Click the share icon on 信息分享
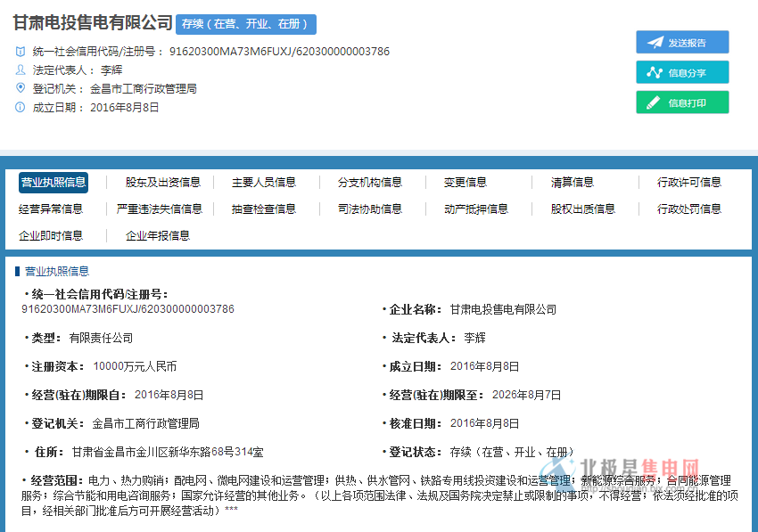Screen dimensions: 758x532 click(x=655, y=73)
